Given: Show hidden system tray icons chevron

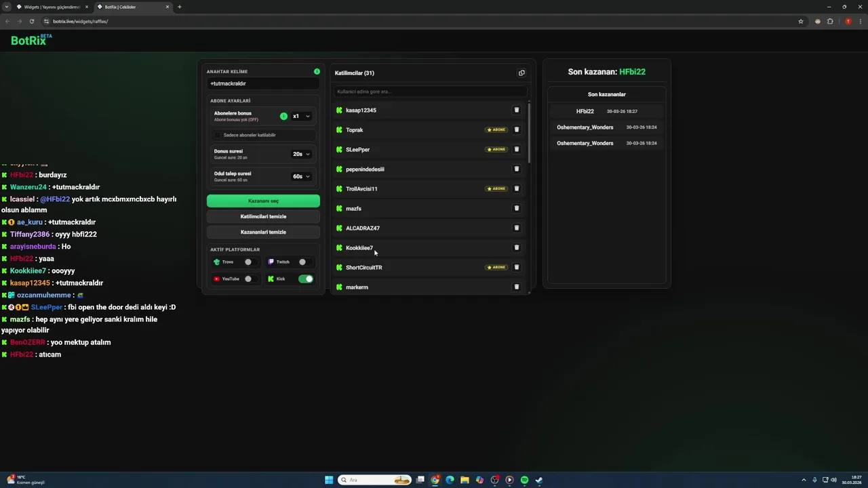Looking at the screenshot, I should click(804, 480).
